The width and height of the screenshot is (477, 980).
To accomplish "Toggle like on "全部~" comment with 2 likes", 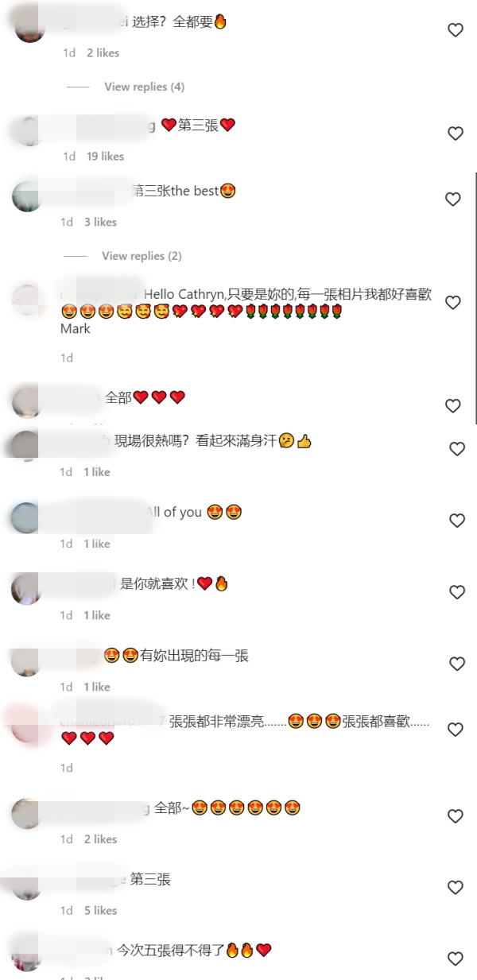I will pyautogui.click(x=456, y=816).
